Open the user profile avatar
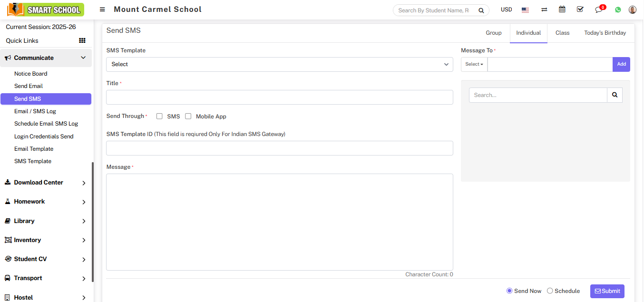The image size is (644, 302). pos(633,10)
